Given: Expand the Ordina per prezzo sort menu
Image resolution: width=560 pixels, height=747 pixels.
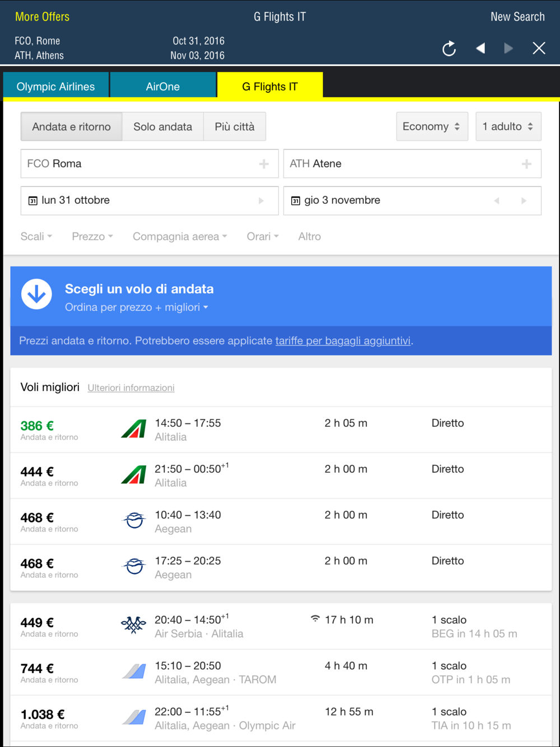Looking at the screenshot, I should point(137,307).
